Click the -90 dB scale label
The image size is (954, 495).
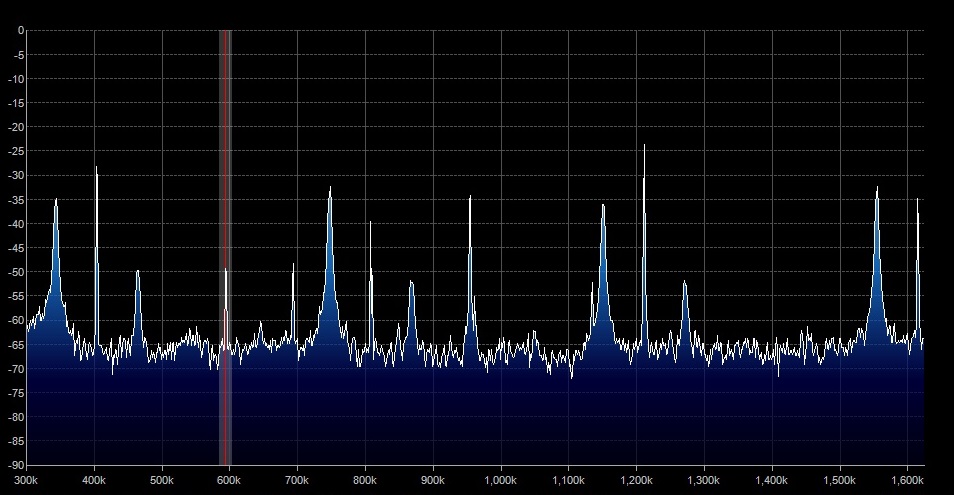pyautogui.click(x=16, y=465)
